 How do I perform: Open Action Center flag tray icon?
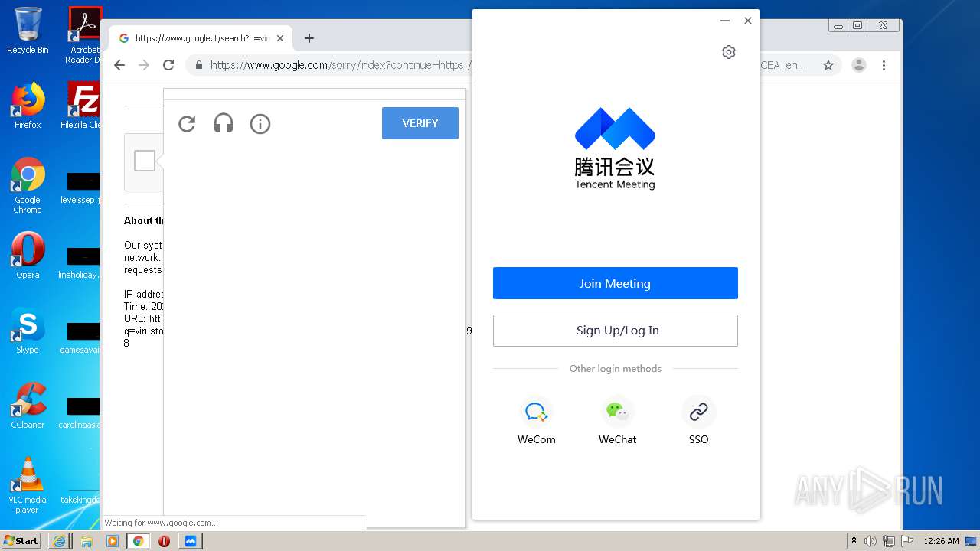click(907, 541)
